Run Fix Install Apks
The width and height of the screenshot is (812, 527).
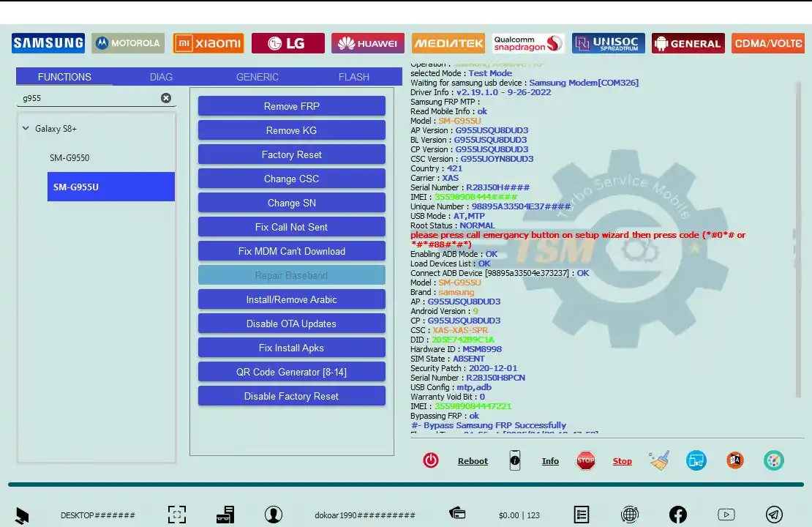(292, 348)
